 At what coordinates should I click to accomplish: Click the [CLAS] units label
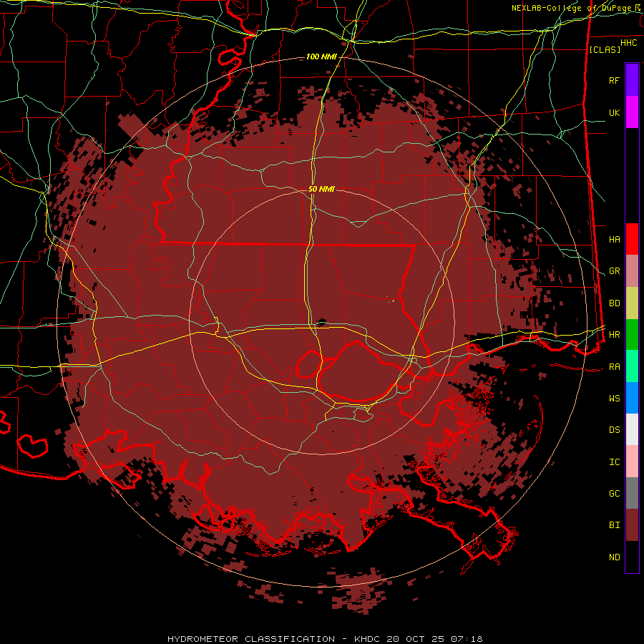click(x=605, y=49)
